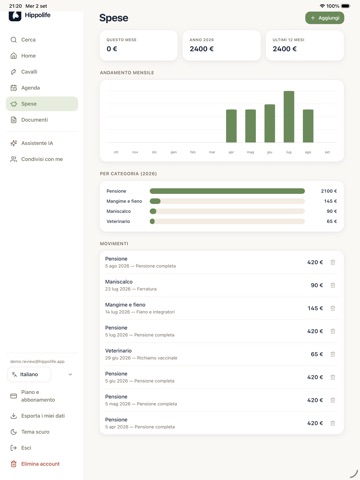Open the Veterinario Richiamo vaccinale movement
Viewport: 360px width, 480px height.
222,354
